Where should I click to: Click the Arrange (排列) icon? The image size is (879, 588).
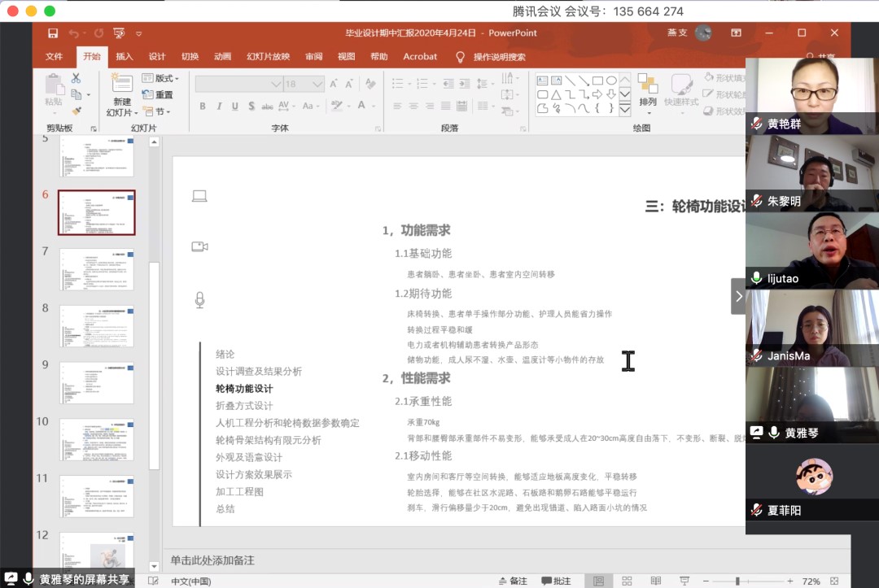tap(648, 89)
